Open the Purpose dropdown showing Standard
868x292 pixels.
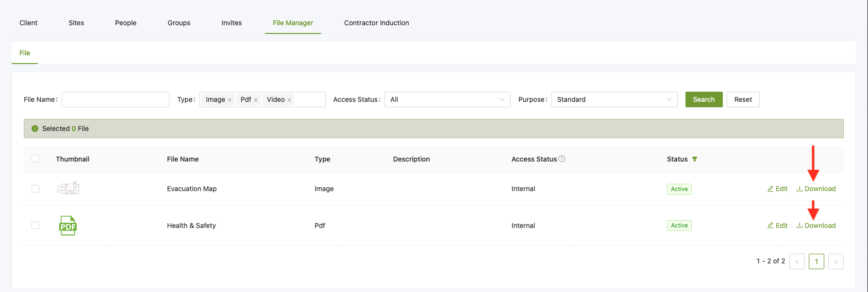coord(614,99)
